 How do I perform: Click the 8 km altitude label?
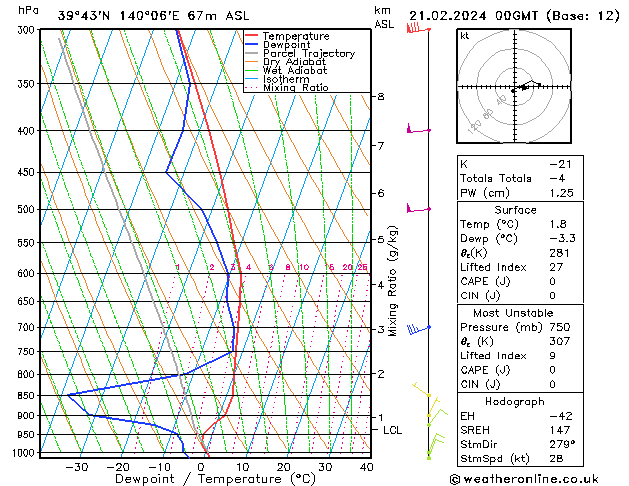(381, 97)
